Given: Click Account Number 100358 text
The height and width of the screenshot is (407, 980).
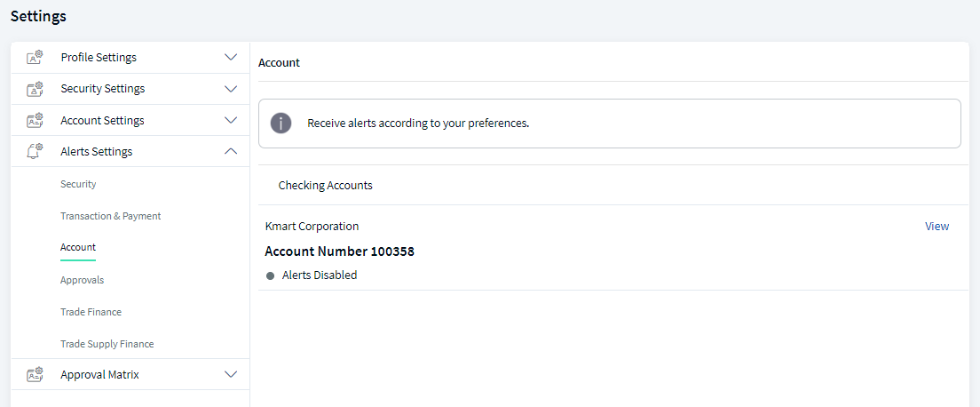Looking at the screenshot, I should 340,251.
